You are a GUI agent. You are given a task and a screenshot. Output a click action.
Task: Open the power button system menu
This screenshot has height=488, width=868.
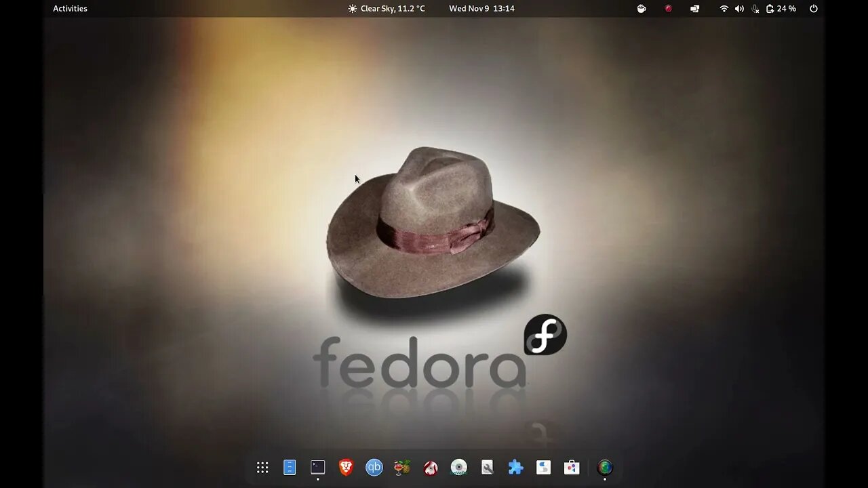[814, 9]
